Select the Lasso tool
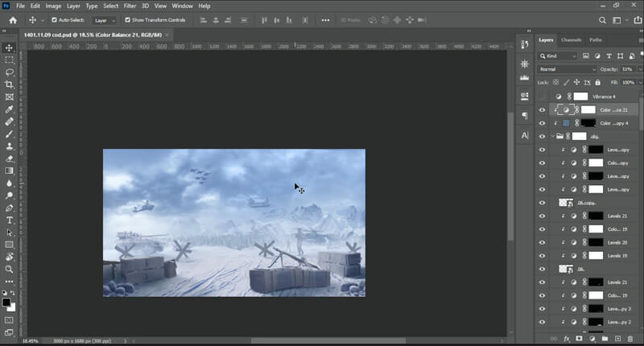The width and height of the screenshot is (644, 346). pos(9,72)
